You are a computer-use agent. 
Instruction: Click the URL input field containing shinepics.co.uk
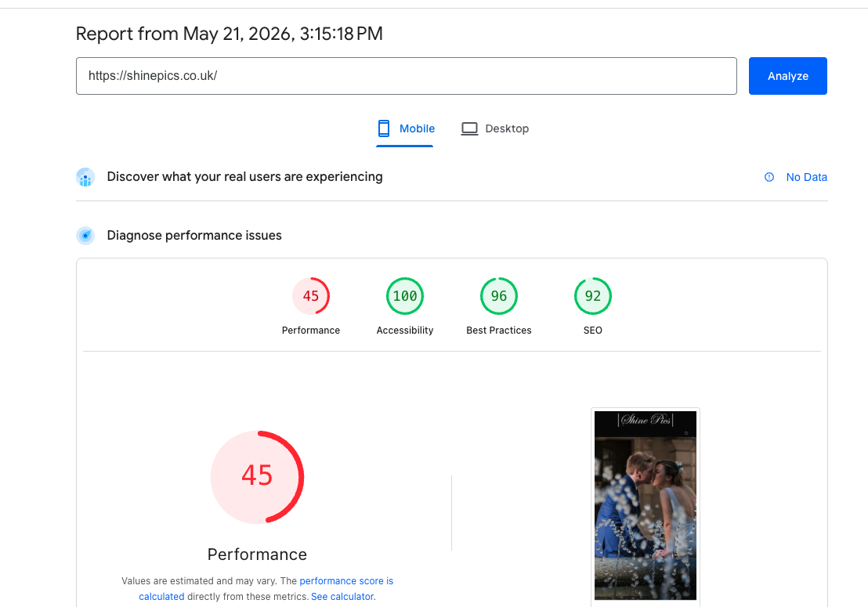[407, 76]
